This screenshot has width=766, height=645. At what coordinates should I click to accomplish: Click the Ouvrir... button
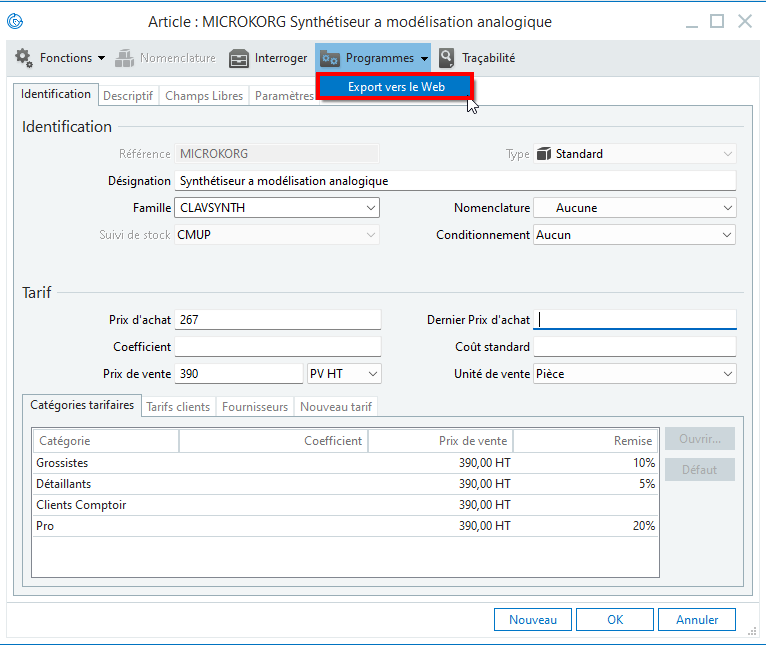[700, 439]
